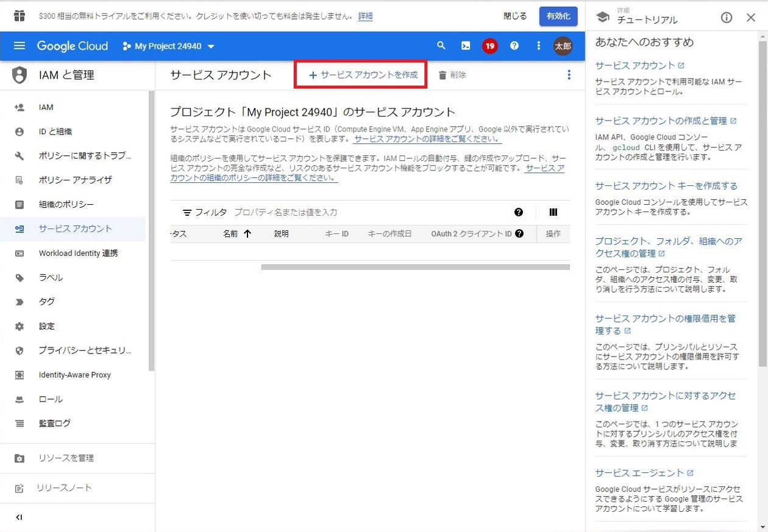Open ラベル sidebar item
The height and width of the screenshot is (532, 768).
pos(73,278)
